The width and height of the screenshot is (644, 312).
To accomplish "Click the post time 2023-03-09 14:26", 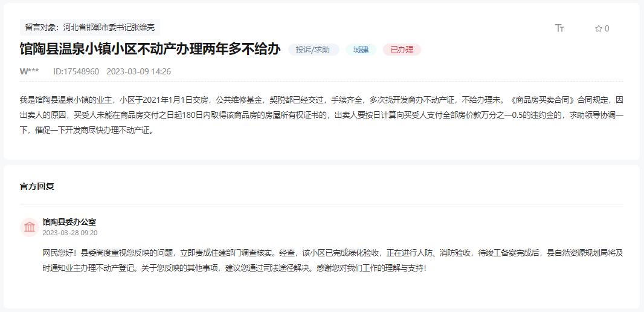I will pos(139,71).
